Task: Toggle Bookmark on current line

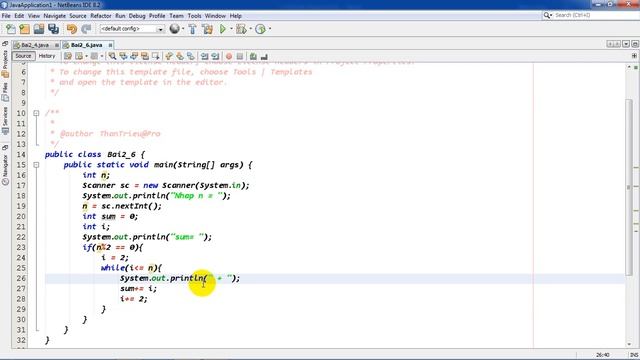Action: (x=191, y=56)
